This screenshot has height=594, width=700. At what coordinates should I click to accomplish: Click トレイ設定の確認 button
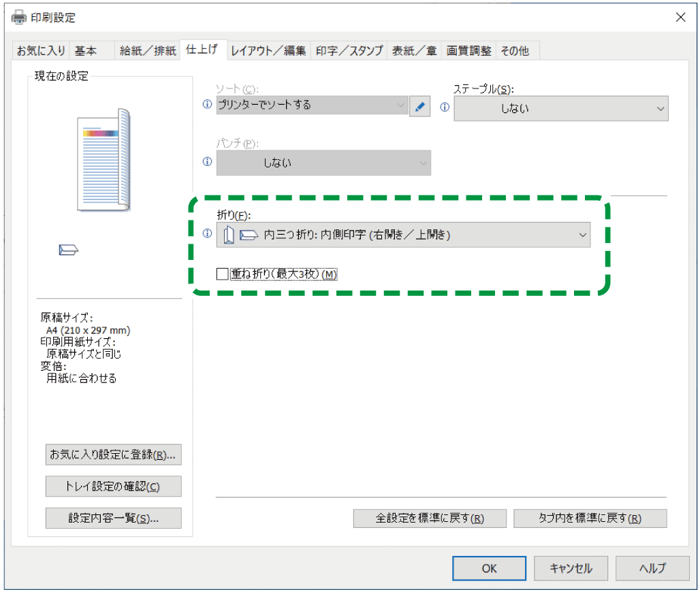(114, 486)
